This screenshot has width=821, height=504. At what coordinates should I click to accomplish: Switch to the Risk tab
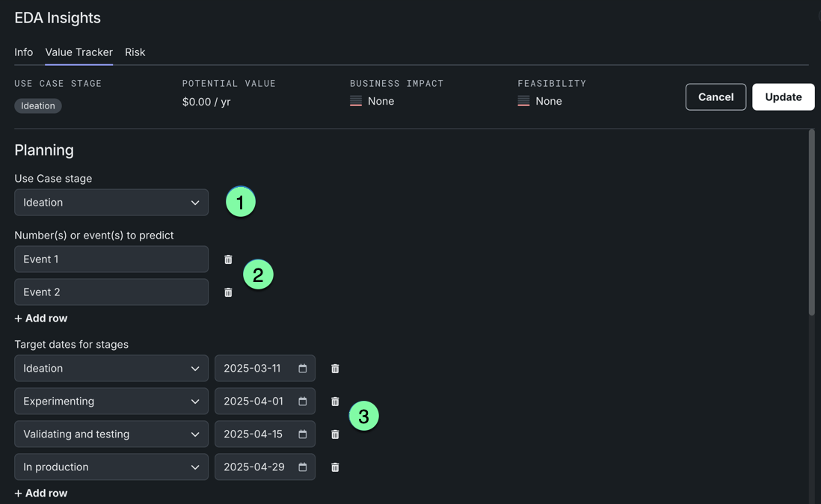[x=135, y=52]
